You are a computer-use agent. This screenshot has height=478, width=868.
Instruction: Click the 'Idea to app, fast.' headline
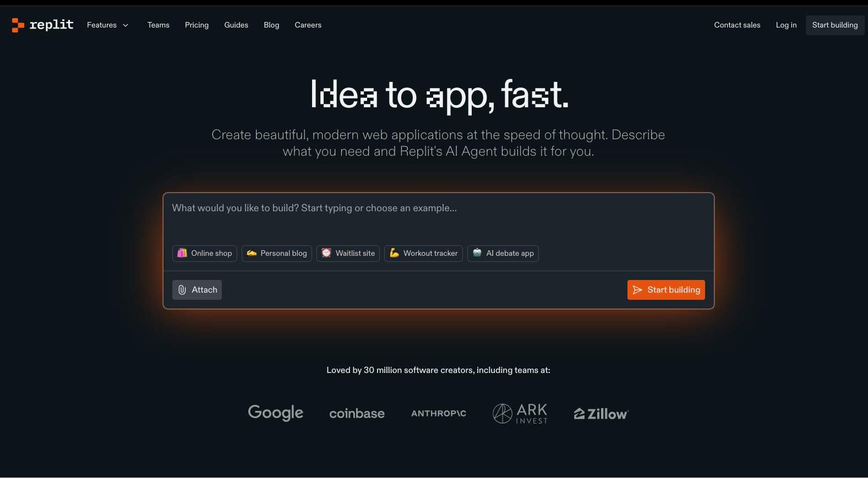[439, 95]
